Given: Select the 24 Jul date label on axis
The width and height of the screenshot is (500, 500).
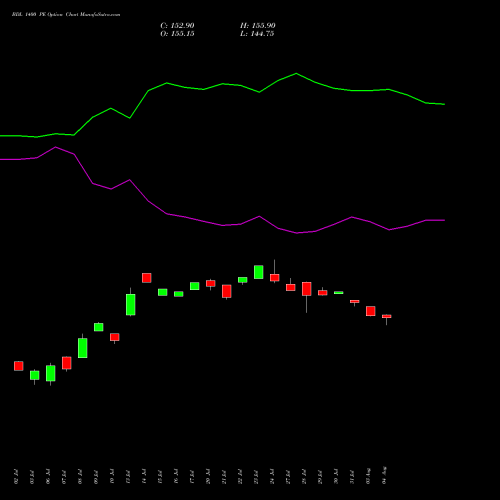Looking at the screenshot, I should pyautogui.click(x=272, y=476).
